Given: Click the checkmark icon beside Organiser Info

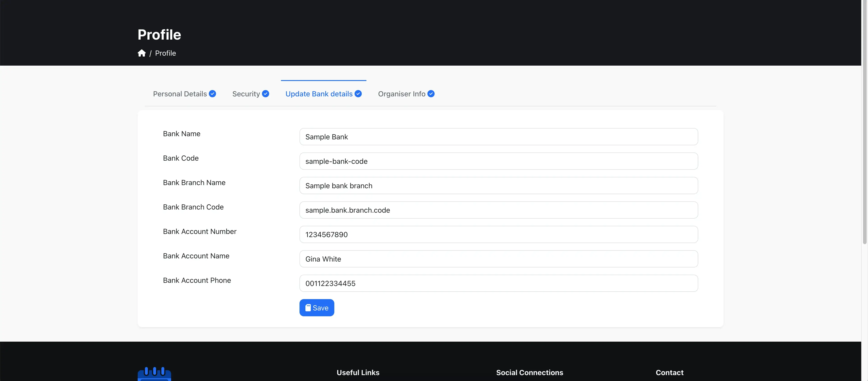Looking at the screenshot, I should (x=431, y=94).
